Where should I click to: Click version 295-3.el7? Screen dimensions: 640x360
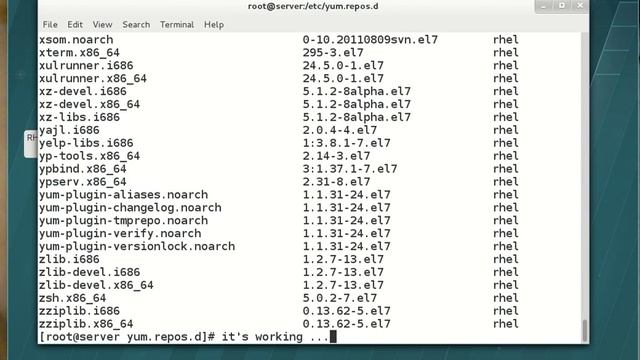point(333,53)
